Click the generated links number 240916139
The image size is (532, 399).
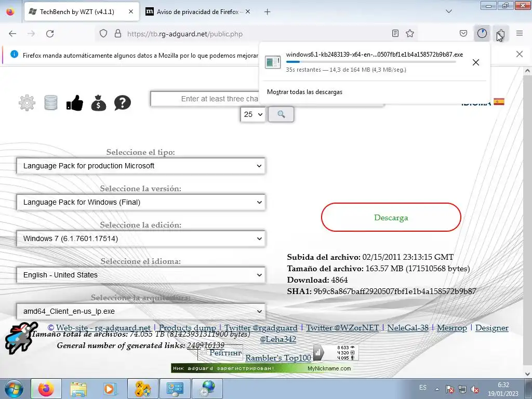[x=206, y=345]
